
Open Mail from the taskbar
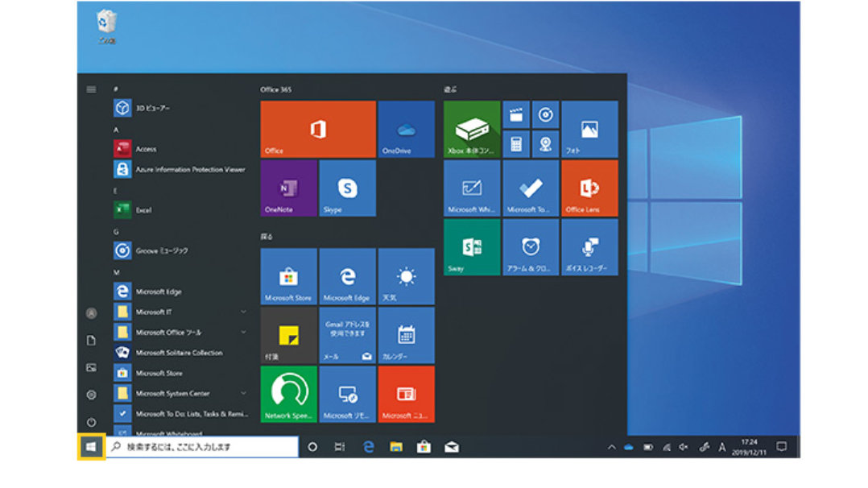pos(452,447)
